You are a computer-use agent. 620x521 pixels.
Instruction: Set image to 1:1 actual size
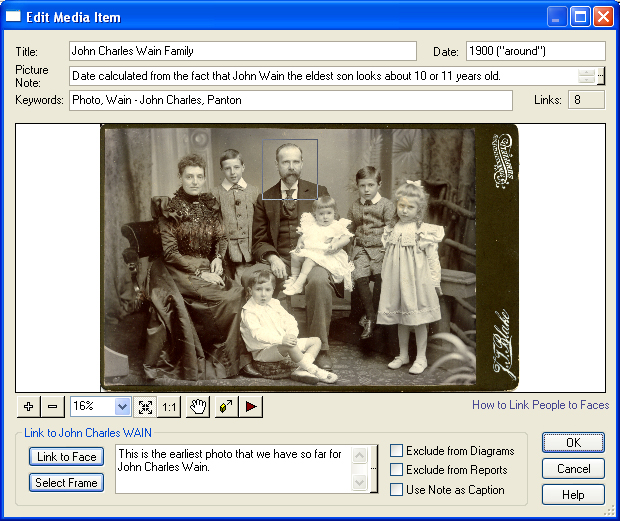tap(171, 406)
